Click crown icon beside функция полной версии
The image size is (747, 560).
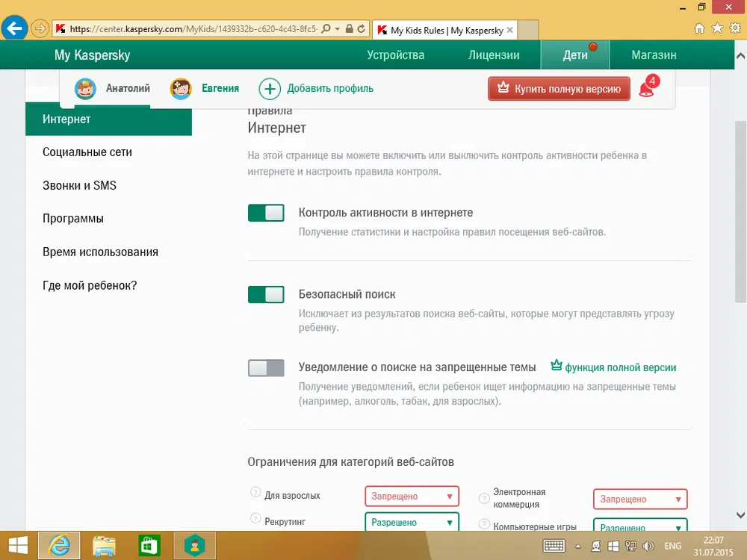click(556, 365)
